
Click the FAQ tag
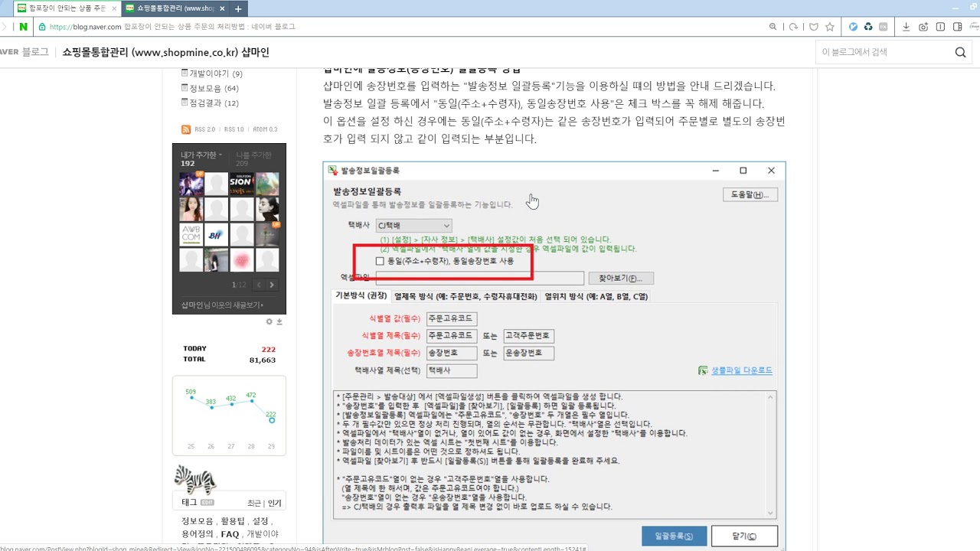(230, 534)
